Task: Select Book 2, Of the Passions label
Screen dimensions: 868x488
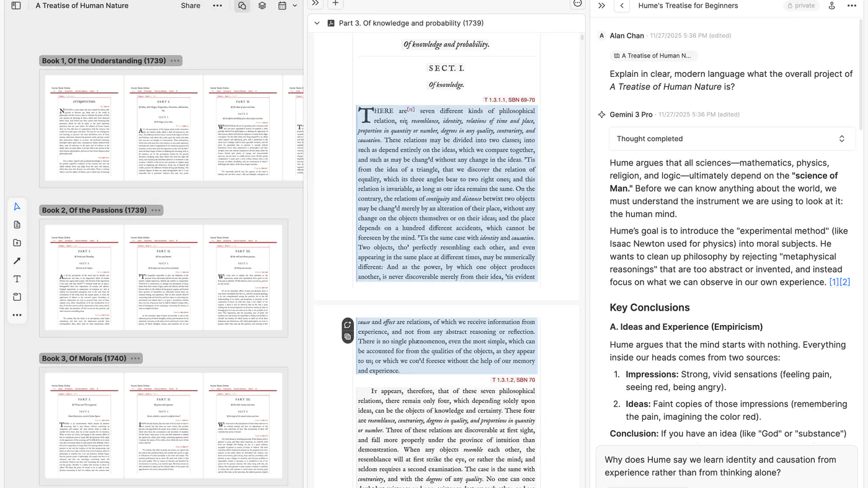Action: pos(94,210)
